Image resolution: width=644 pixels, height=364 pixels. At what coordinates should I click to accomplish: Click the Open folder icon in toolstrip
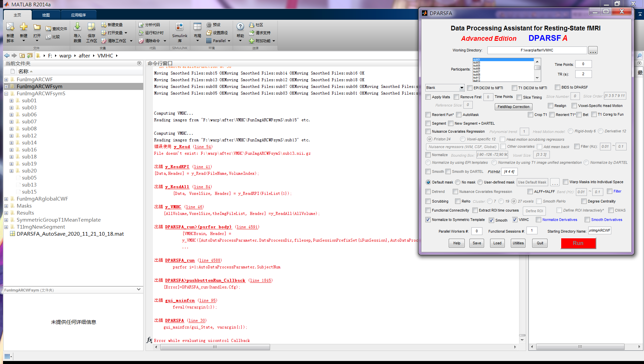37,27
